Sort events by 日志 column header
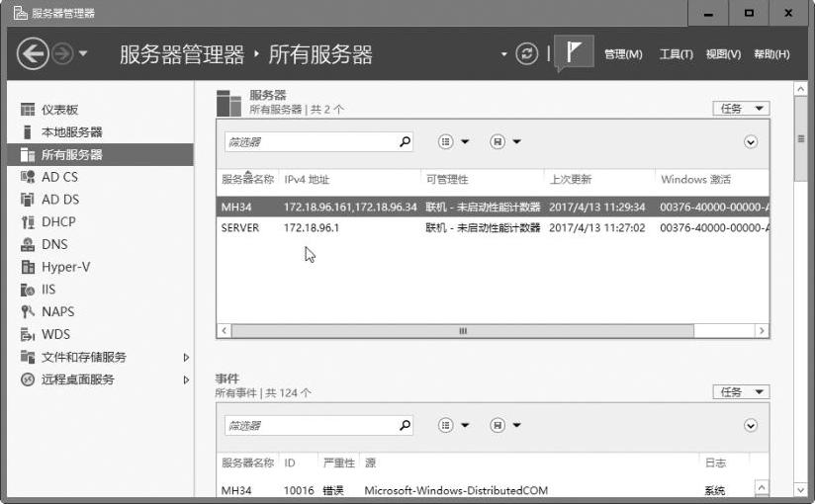The height and width of the screenshot is (504, 815). pos(715,462)
